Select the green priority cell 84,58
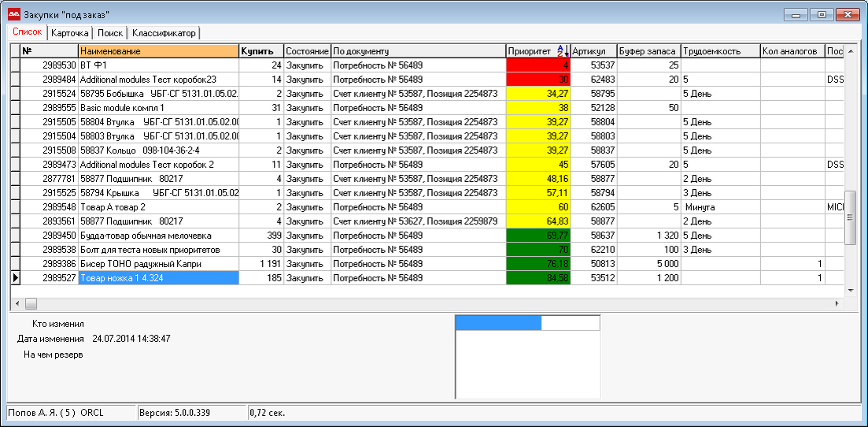This screenshot has width=868, height=427. tap(538, 278)
